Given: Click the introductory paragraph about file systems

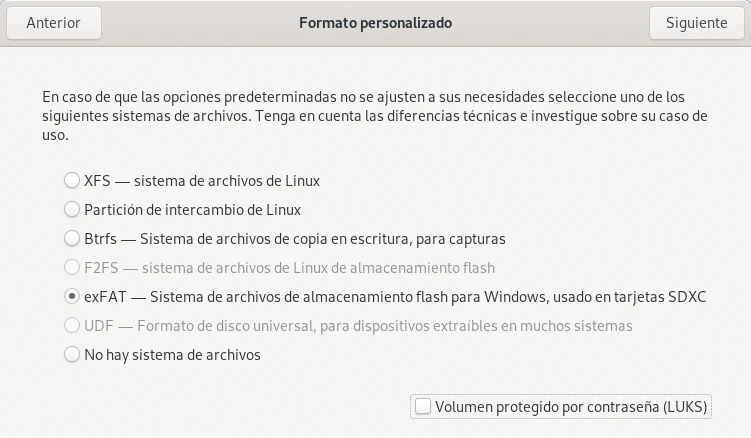Looking at the screenshot, I should 375,116.
